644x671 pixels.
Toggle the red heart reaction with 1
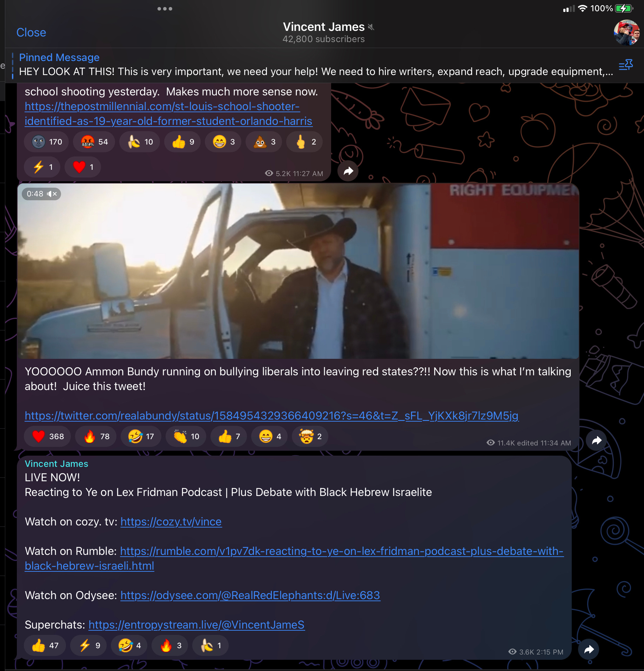point(83,167)
